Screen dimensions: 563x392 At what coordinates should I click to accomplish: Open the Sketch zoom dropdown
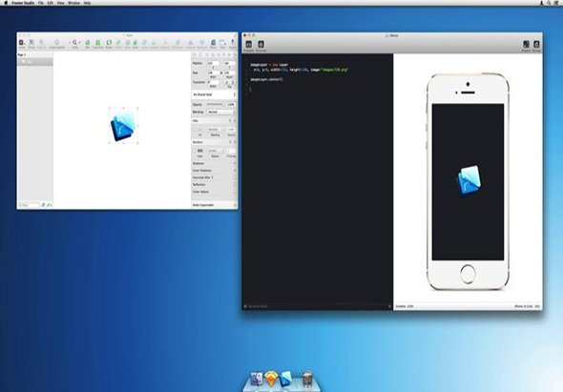point(74,44)
